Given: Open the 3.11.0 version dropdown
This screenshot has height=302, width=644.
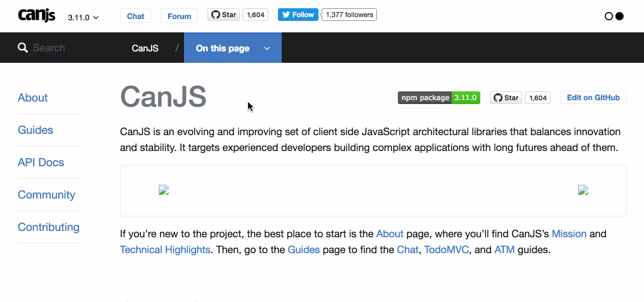Looking at the screenshot, I should coord(83,18).
